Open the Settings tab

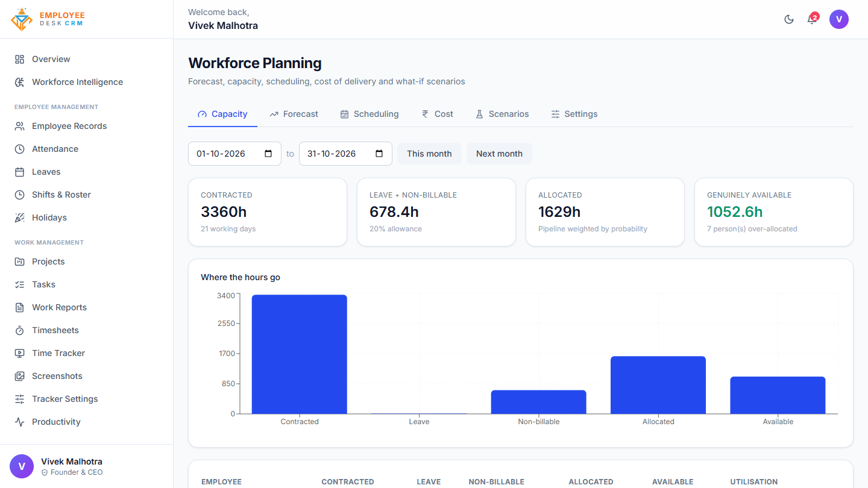click(x=574, y=114)
